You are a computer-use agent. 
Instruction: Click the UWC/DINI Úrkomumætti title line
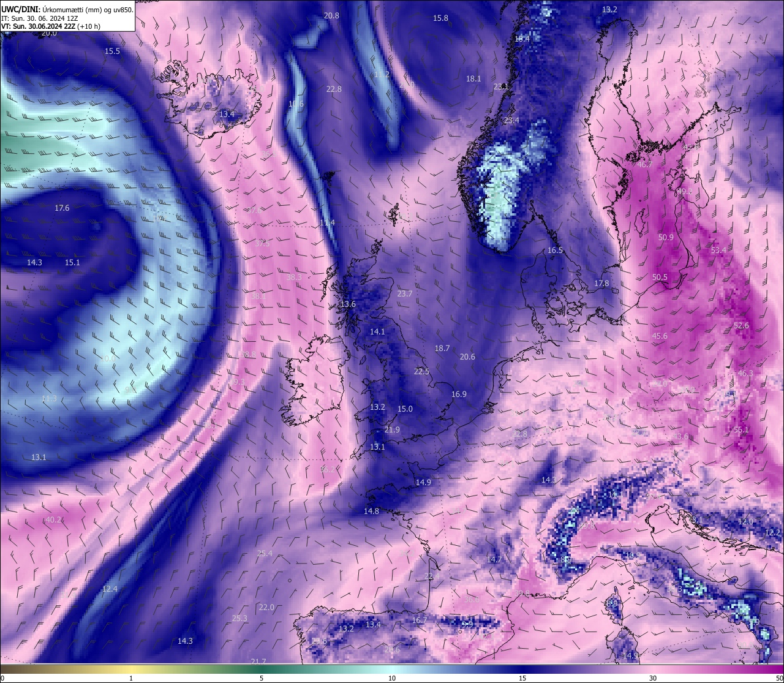click(67, 10)
